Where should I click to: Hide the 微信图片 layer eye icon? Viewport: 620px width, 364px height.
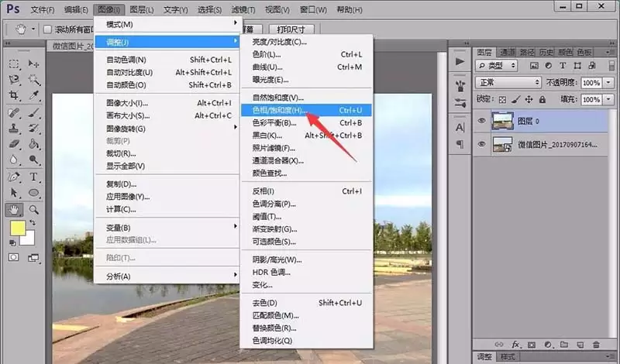[x=481, y=144]
